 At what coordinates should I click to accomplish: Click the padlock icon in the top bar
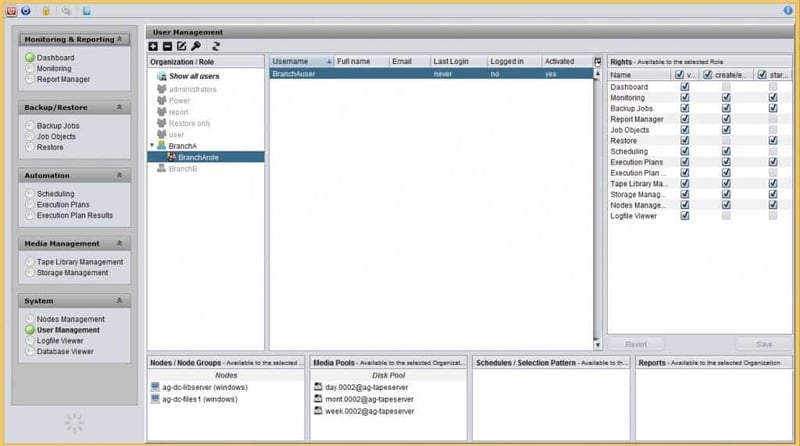coord(46,11)
